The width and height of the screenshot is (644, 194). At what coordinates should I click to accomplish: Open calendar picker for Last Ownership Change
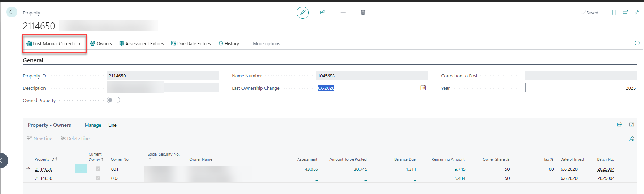(x=423, y=88)
